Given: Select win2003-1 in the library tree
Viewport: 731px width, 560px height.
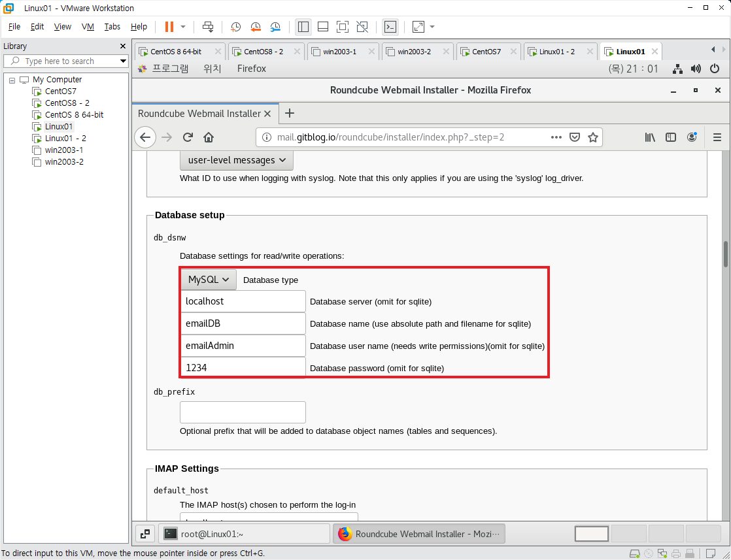Looking at the screenshot, I should coord(64,150).
